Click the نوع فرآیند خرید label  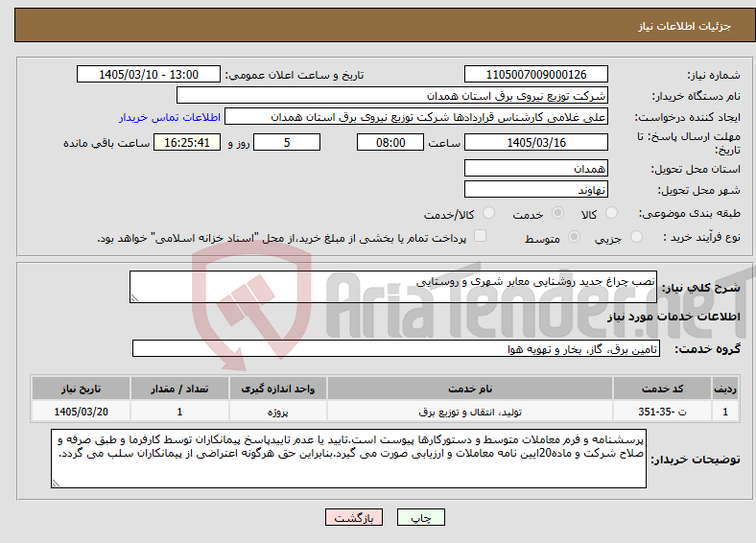(x=701, y=237)
